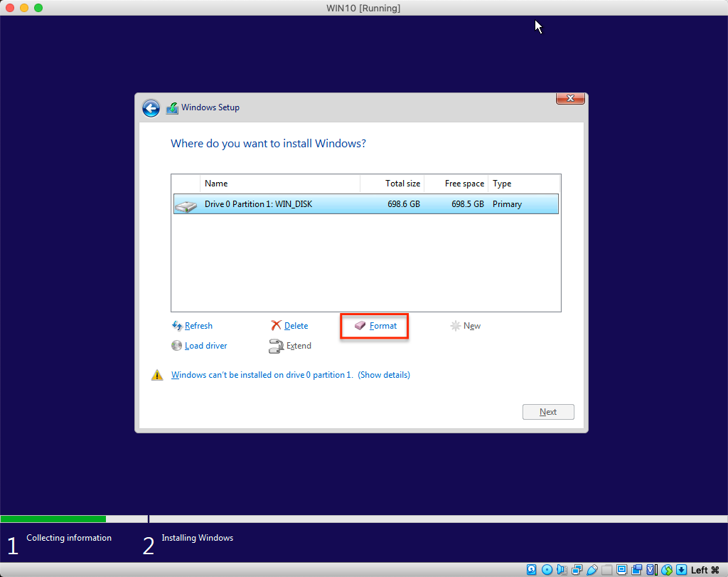This screenshot has width=728, height=577.
Task: Click the drive icon of Drive 0 Partition 1
Action: click(186, 206)
